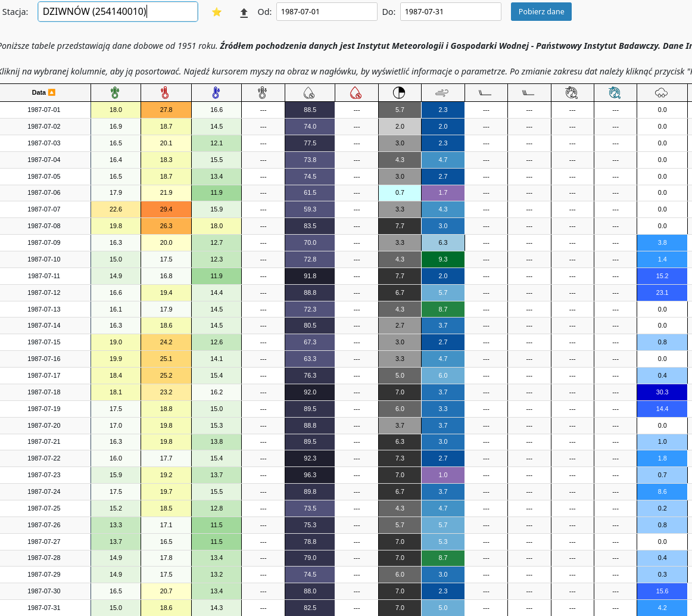Click precipitation value 15.6 on 1987-07-30
Screen dimensions: 692x616
click(x=662, y=591)
